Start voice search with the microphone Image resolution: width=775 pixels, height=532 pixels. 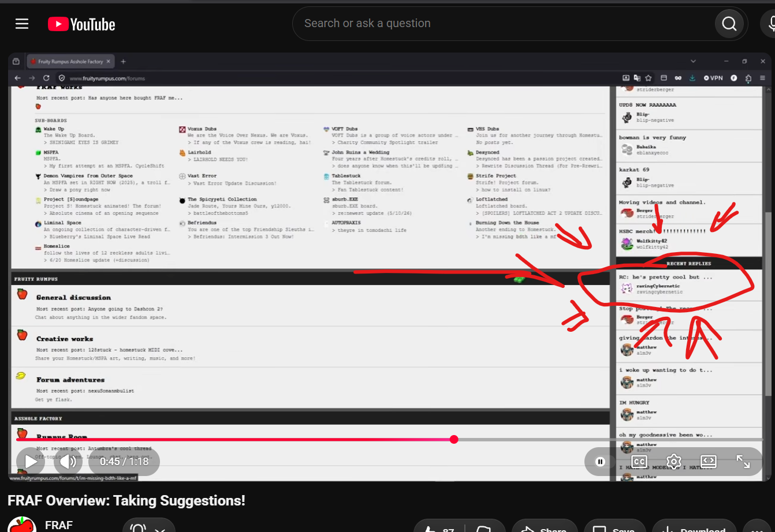click(770, 24)
